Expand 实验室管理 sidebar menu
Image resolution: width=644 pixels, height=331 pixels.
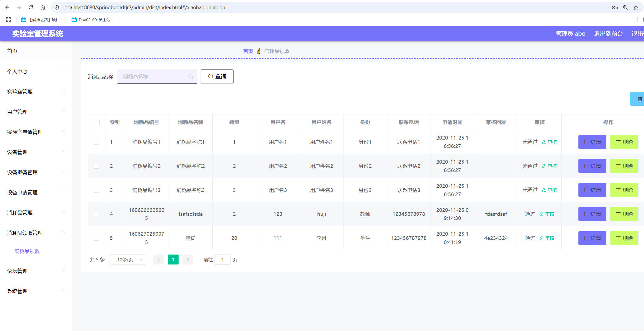(36, 91)
